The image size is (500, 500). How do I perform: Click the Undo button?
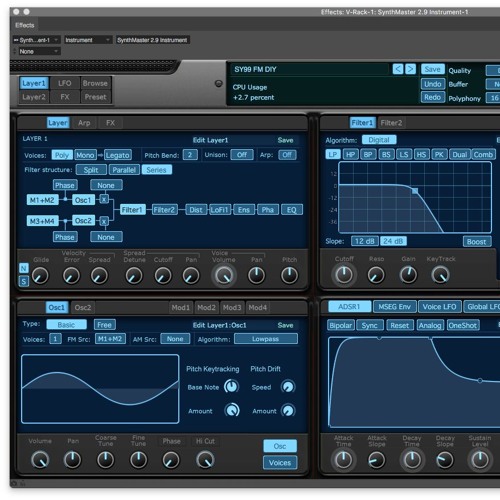coord(433,84)
